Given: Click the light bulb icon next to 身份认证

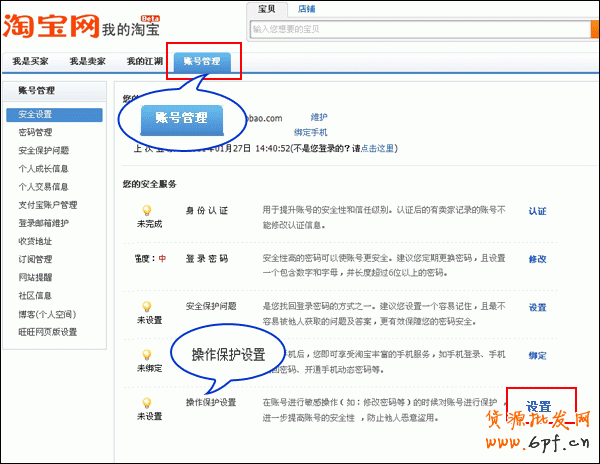Looking at the screenshot, I should pyautogui.click(x=147, y=210).
